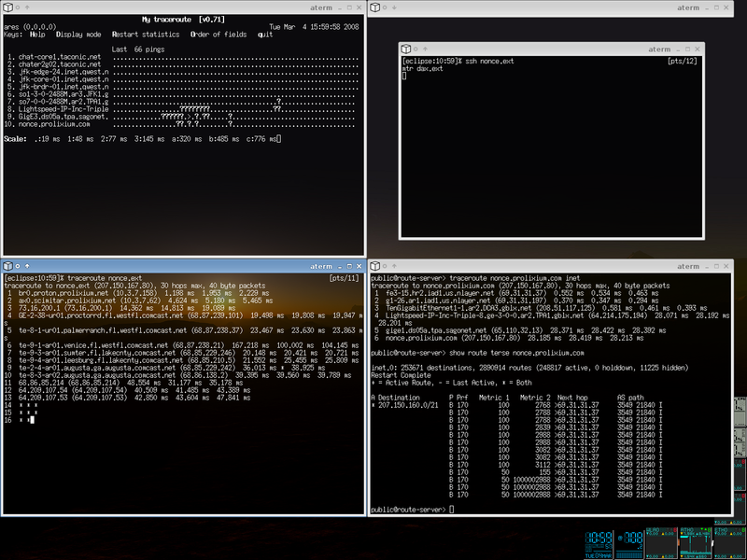Click Help in the mtr keys bar

click(x=37, y=35)
